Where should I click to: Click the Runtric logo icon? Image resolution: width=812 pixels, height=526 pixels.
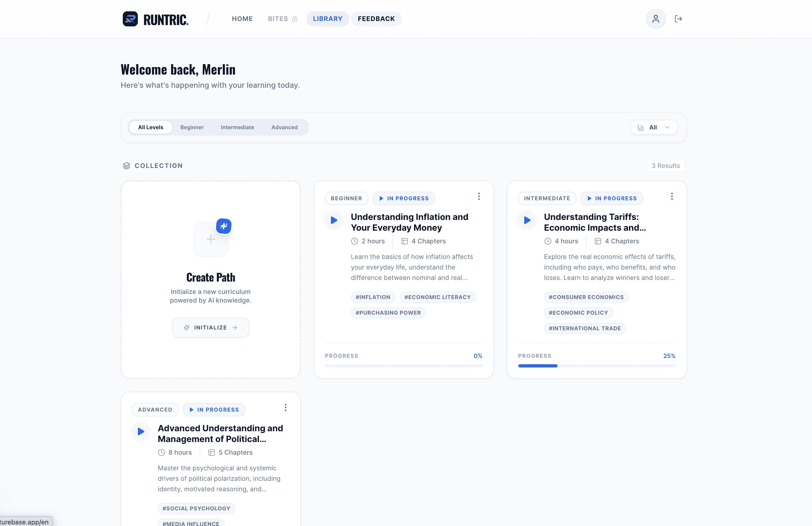(131, 19)
